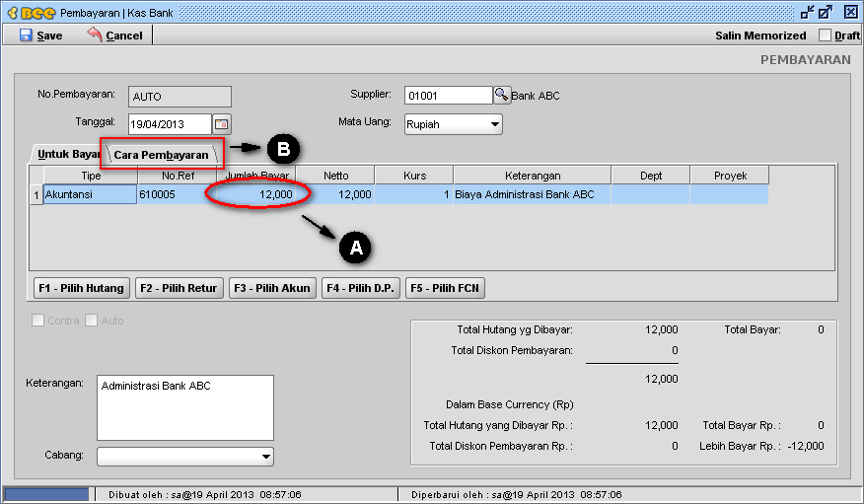Select the Untuk Bayar tab
Viewport: 864px width, 504px height.
tap(67, 155)
